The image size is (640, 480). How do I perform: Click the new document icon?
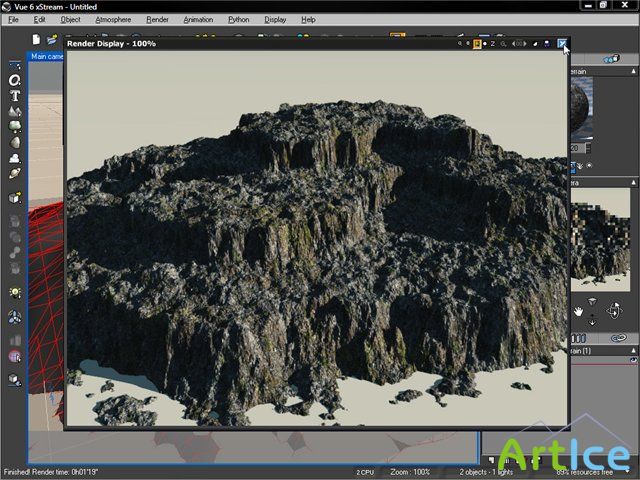[x=36, y=39]
